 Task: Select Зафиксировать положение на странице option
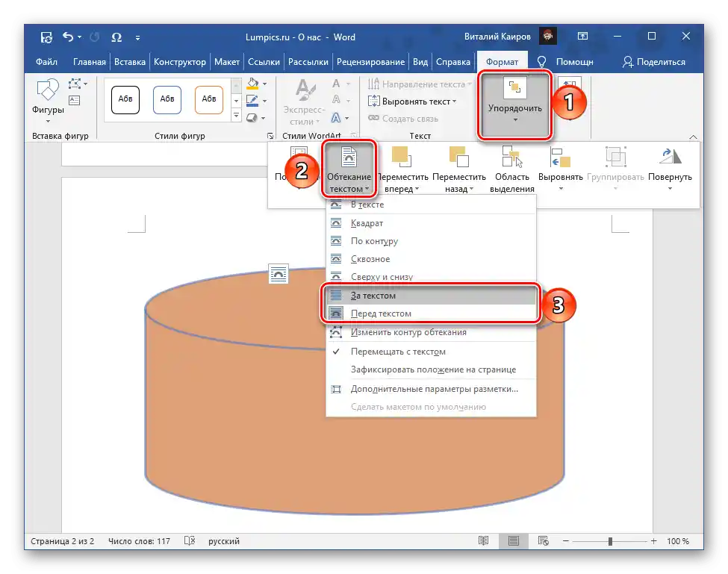433,369
